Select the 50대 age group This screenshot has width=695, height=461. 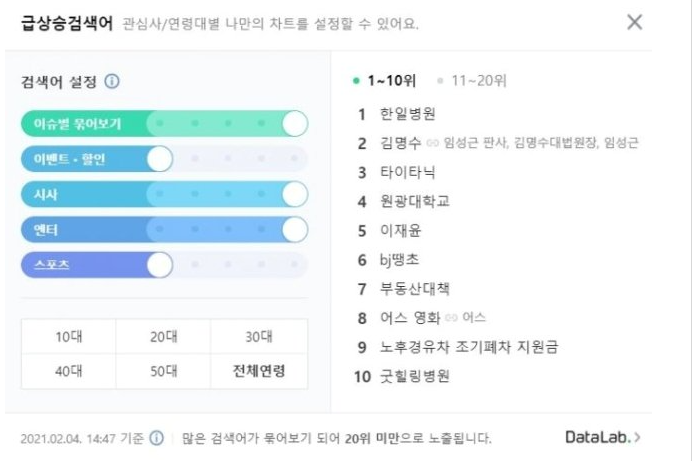(163, 371)
